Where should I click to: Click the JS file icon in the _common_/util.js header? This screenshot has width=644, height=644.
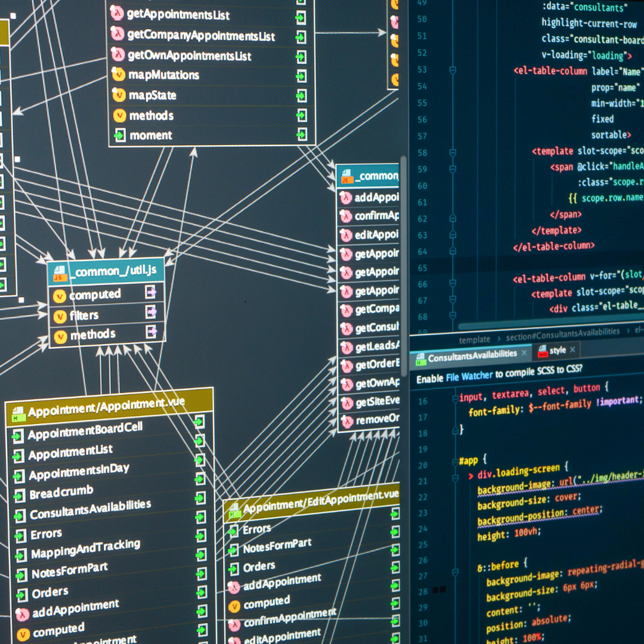coord(59,273)
